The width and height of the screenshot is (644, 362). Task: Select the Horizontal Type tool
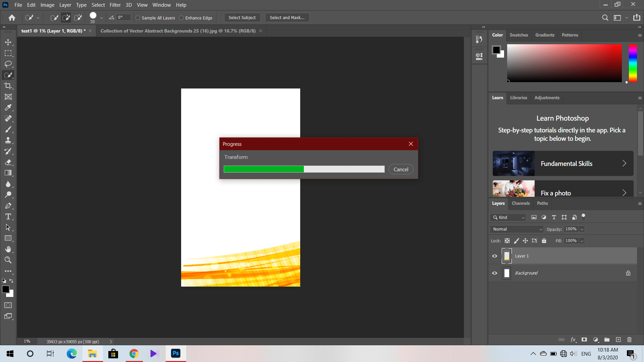8,217
